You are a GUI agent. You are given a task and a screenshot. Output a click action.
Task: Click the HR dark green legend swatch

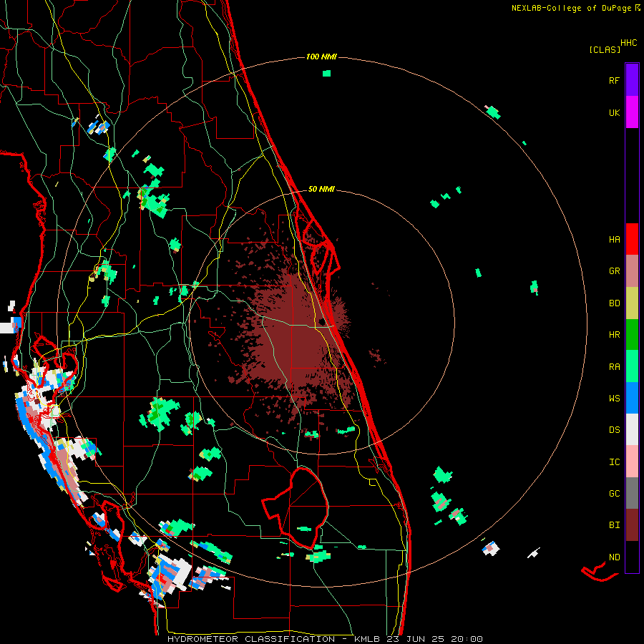(632, 334)
